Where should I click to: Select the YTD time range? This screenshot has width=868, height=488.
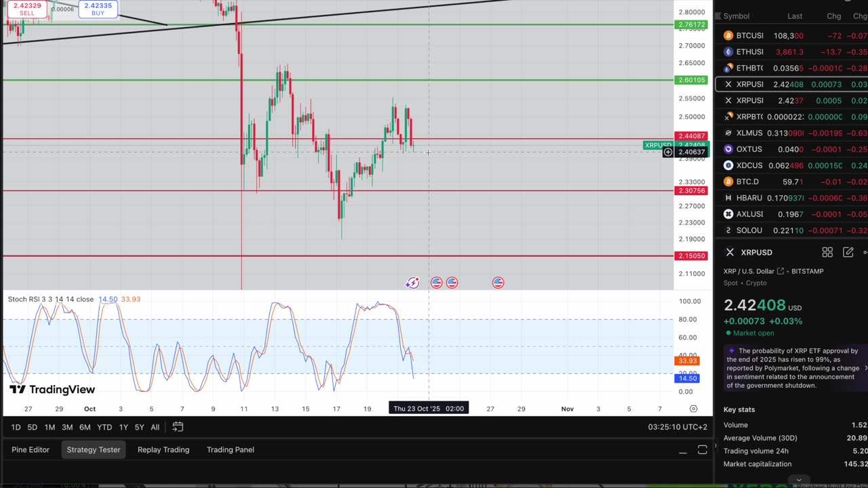(104, 427)
